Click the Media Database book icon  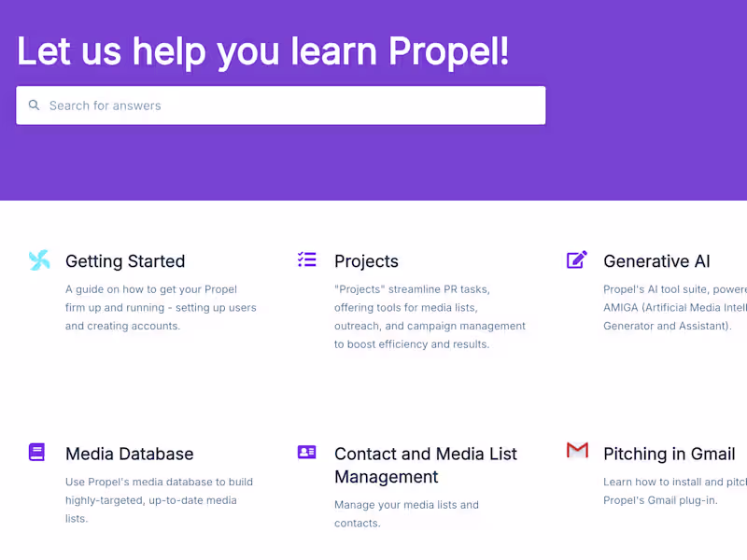[36, 453]
